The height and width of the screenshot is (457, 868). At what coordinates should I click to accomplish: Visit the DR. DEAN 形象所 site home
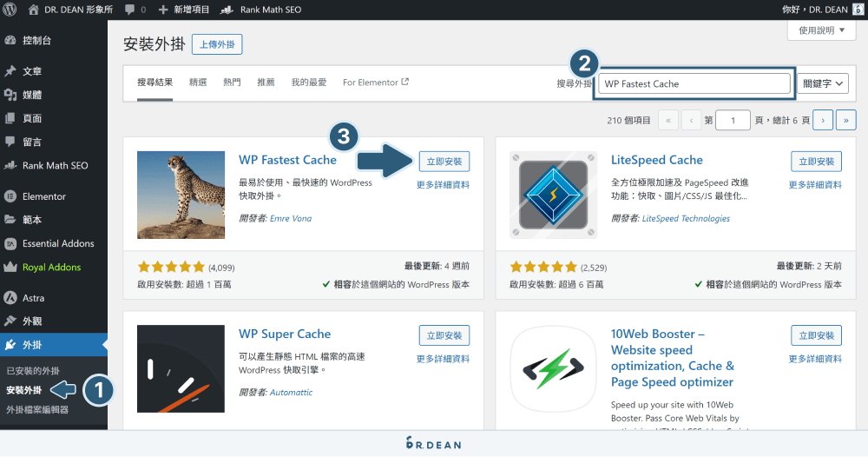tap(70, 10)
